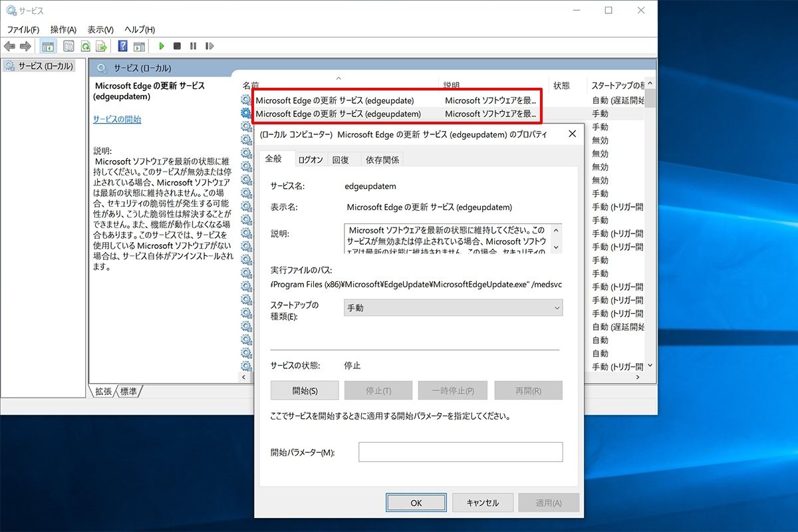
Task: Click the green Start Service play icon
Action: point(161,46)
